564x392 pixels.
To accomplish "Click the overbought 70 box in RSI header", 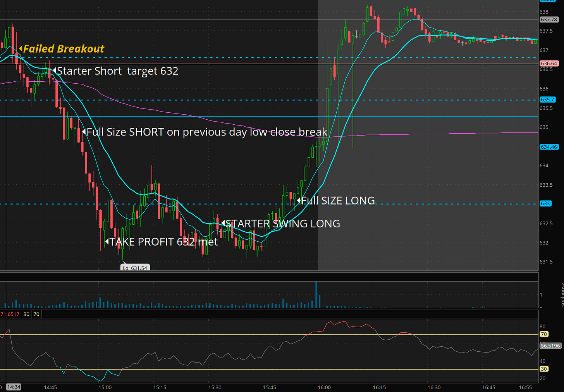I will coord(36,314).
